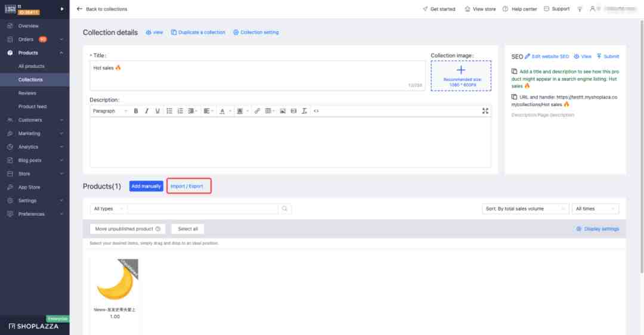Screen dimensions: 644x335
Task: Click the text color picker icon
Action: click(222, 111)
